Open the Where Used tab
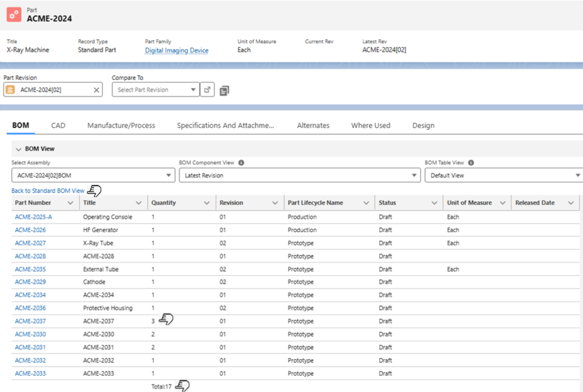The height and width of the screenshot is (392, 583). click(370, 125)
